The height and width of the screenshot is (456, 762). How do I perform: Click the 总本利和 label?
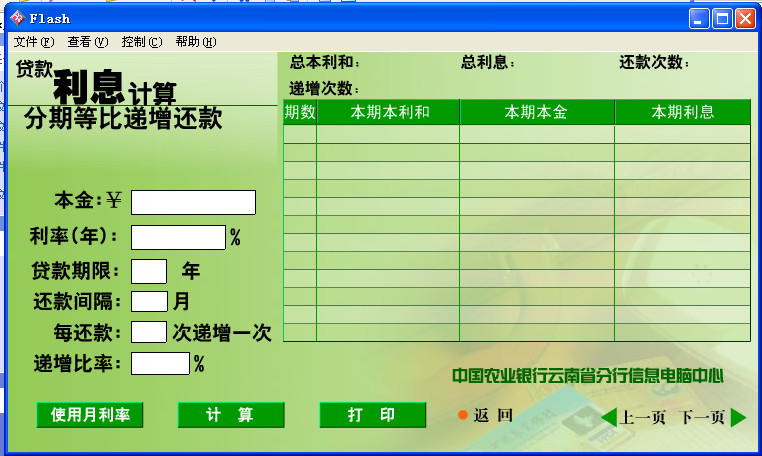325,62
